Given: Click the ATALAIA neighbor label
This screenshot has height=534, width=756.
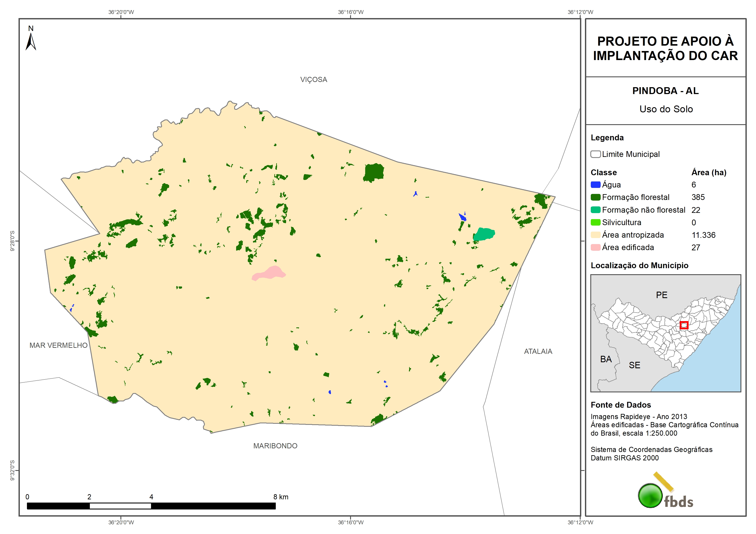Looking at the screenshot, I should [x=538, y=351].
